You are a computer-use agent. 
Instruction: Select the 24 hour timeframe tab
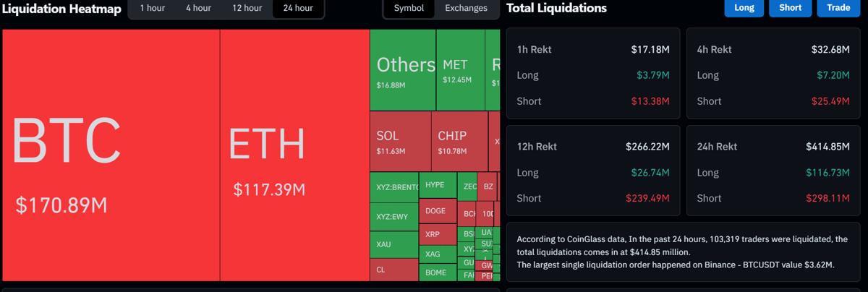[298, 9]
